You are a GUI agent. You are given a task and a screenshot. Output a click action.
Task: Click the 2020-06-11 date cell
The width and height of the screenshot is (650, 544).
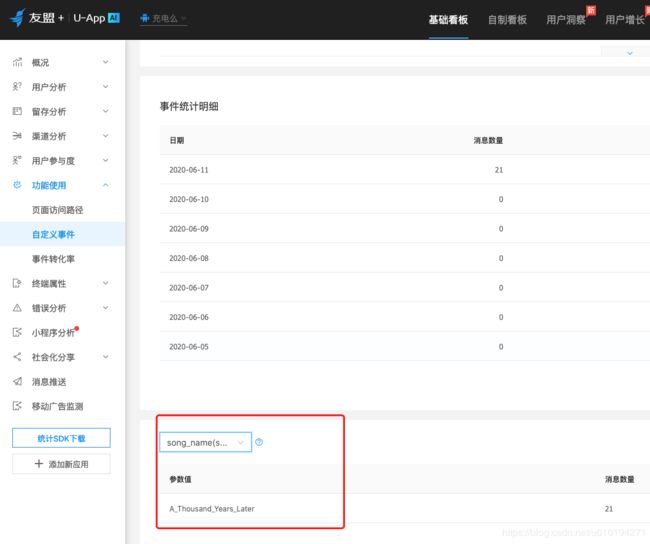point(189,170)
